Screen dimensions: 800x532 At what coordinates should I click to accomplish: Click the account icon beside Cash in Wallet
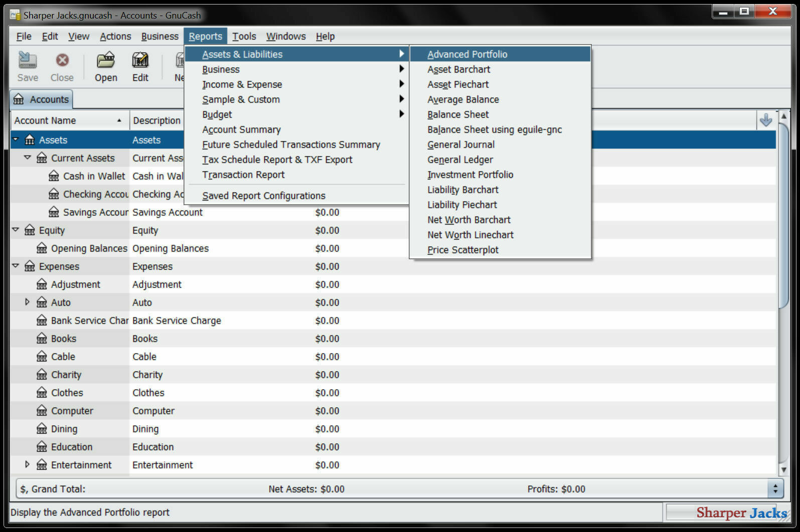click(x=54, y=176)
